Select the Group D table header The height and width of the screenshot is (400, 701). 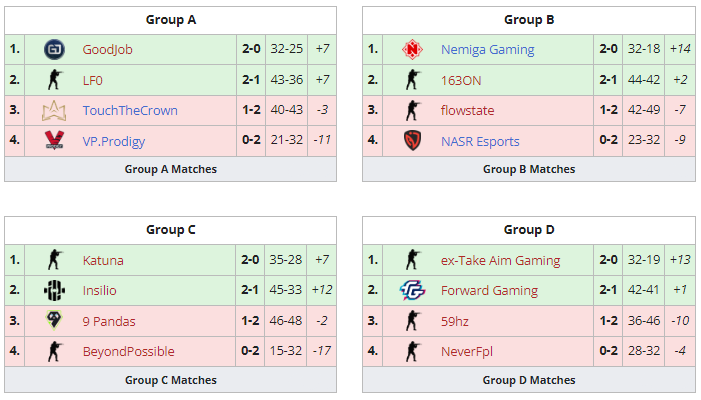(x=529, y=230)
